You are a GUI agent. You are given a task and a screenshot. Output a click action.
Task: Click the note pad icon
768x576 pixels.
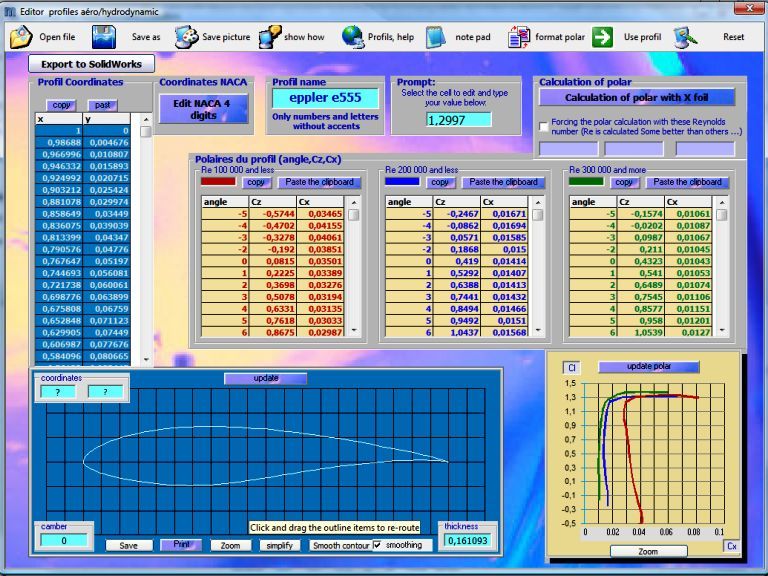(435, 37)
